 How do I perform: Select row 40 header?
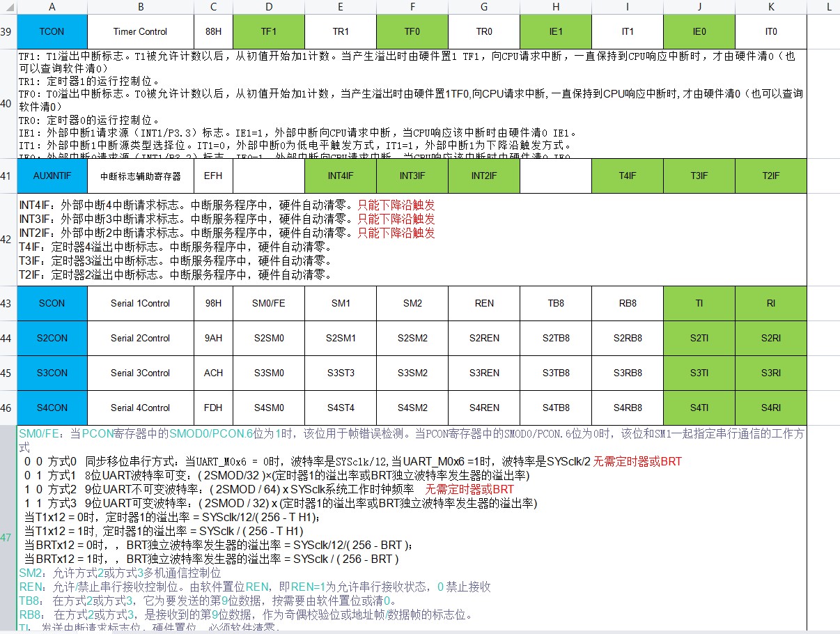pyautogui.click(x=8, y=103)
